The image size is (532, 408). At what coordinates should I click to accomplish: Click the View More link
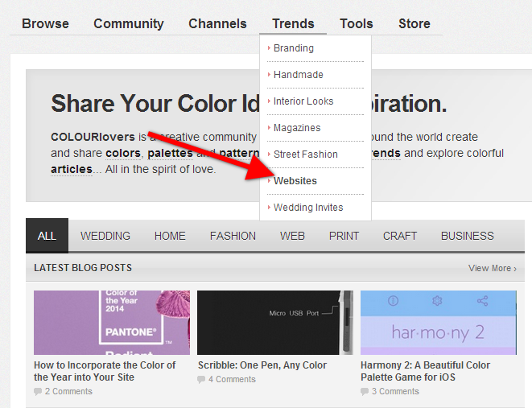point(492,268)
